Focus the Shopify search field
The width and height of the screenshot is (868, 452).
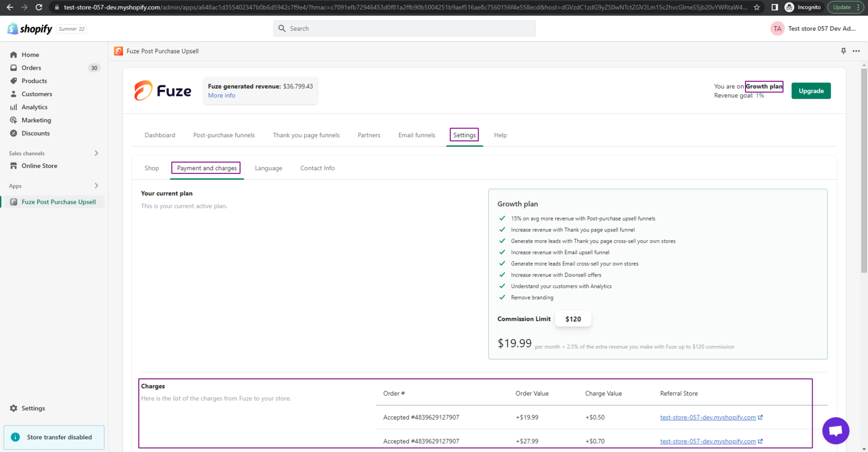point(404,28)
